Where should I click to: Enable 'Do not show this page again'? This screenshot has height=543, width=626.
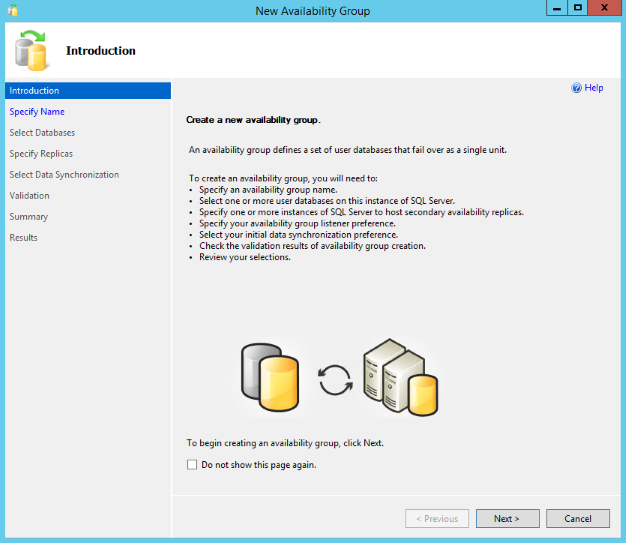pyautogui.click(x=192, y=465)
